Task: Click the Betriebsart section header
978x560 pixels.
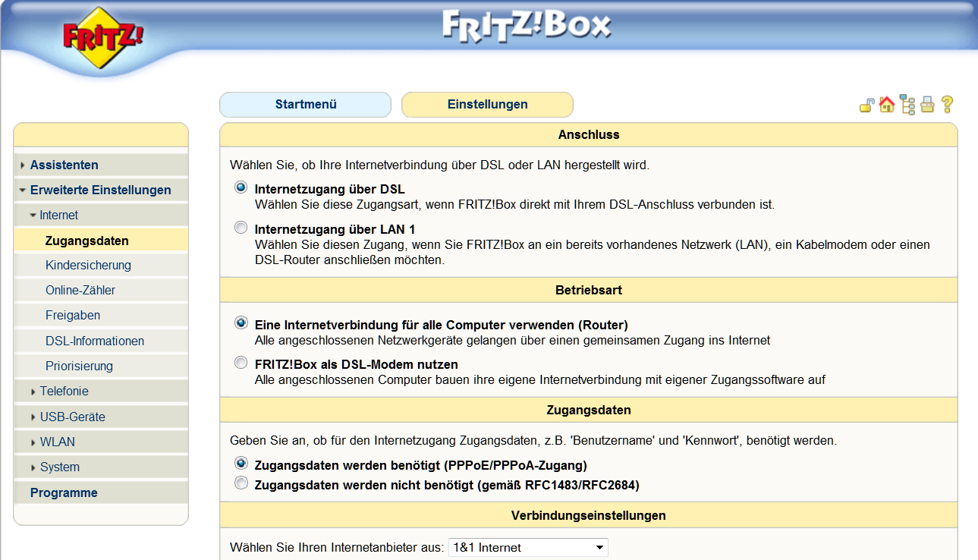Action: 589,290
